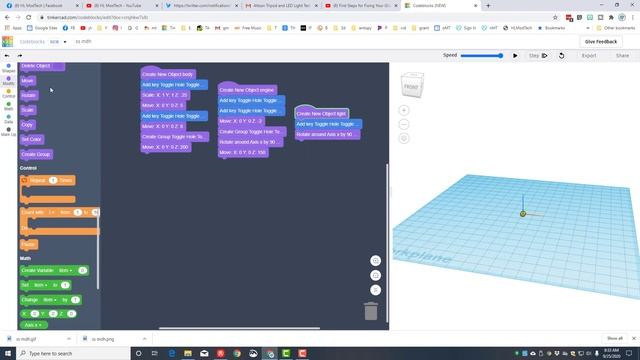
Task: Click the fit-to-view button in the 3D viewer
Action: click(404, 138)
